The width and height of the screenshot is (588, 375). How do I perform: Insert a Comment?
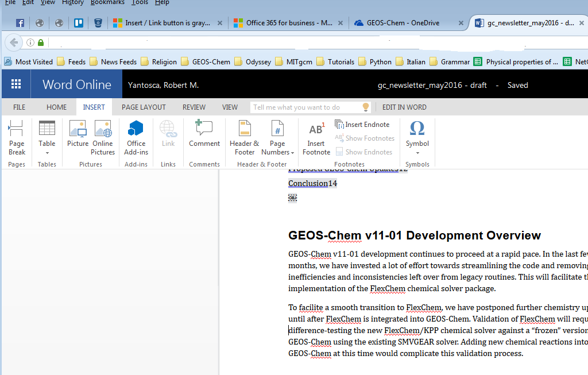204,134
